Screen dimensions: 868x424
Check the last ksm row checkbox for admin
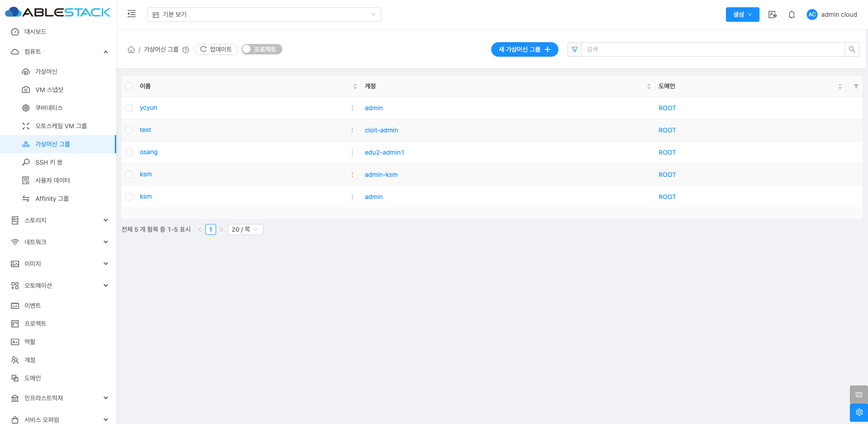[x=129, y=197]
